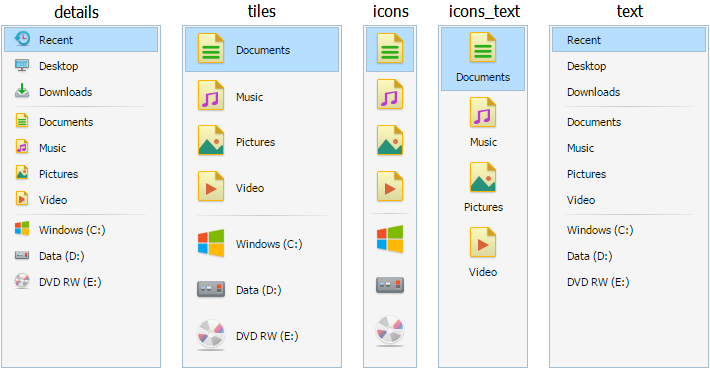
Task: Click the Downloads arrow icon in details panel
Action: pyautogui.click(x=22, y=91)
